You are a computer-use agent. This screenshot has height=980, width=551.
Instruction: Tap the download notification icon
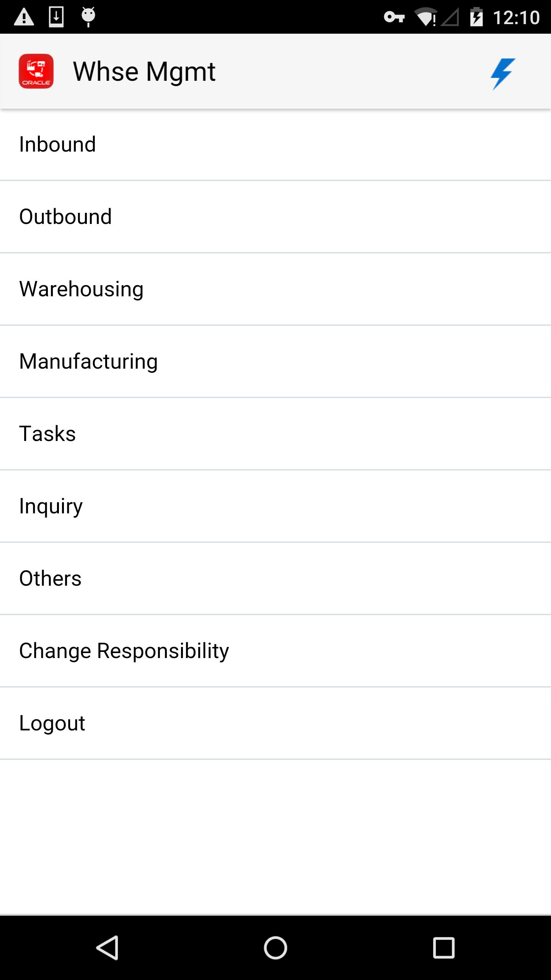(56, 17)
